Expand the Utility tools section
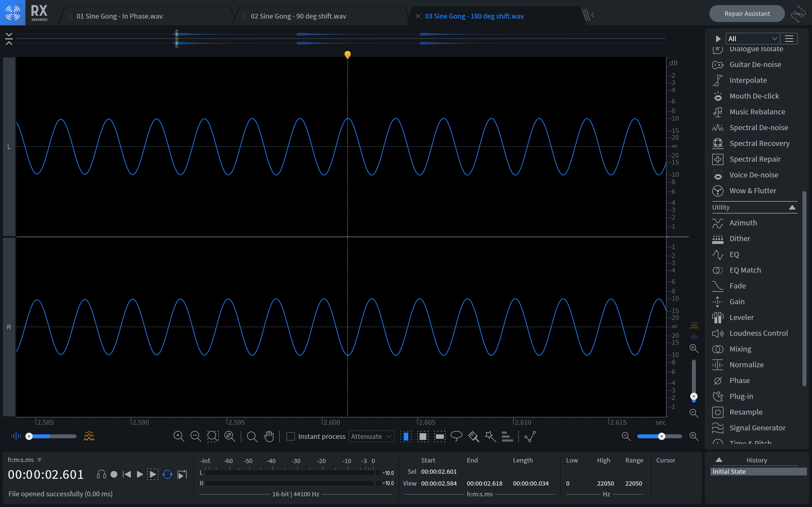Viewport: 812px width, 507px height. pyautogui.click(x=793, y=207)
